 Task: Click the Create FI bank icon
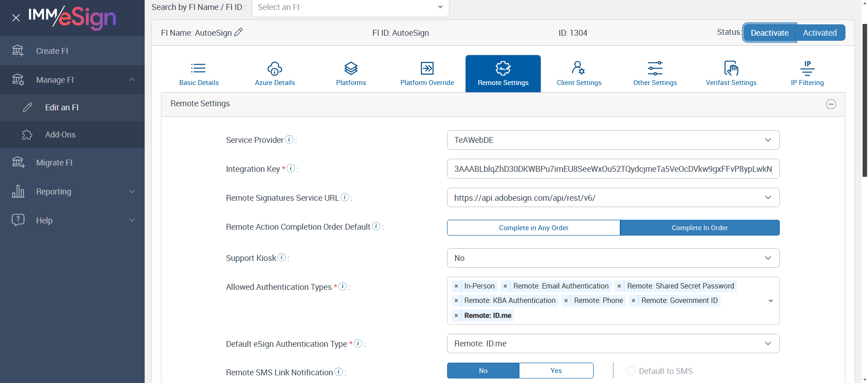pos(18,51)
